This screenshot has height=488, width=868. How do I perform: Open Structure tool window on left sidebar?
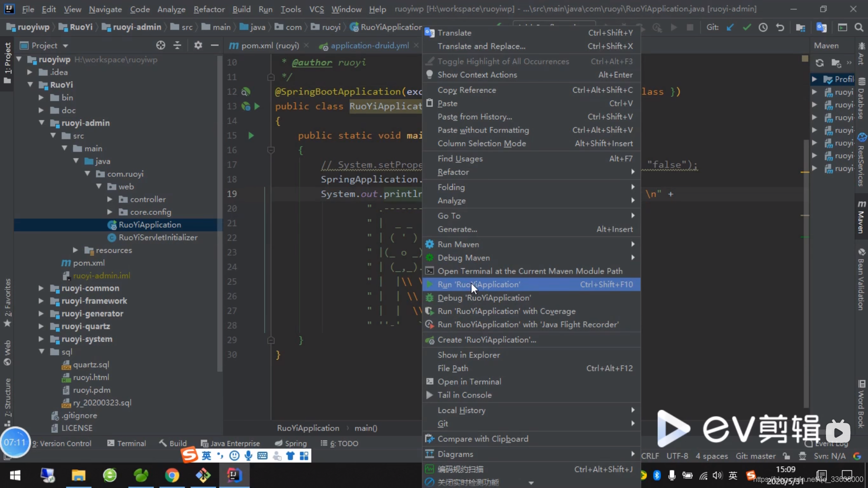click(8, 403)
